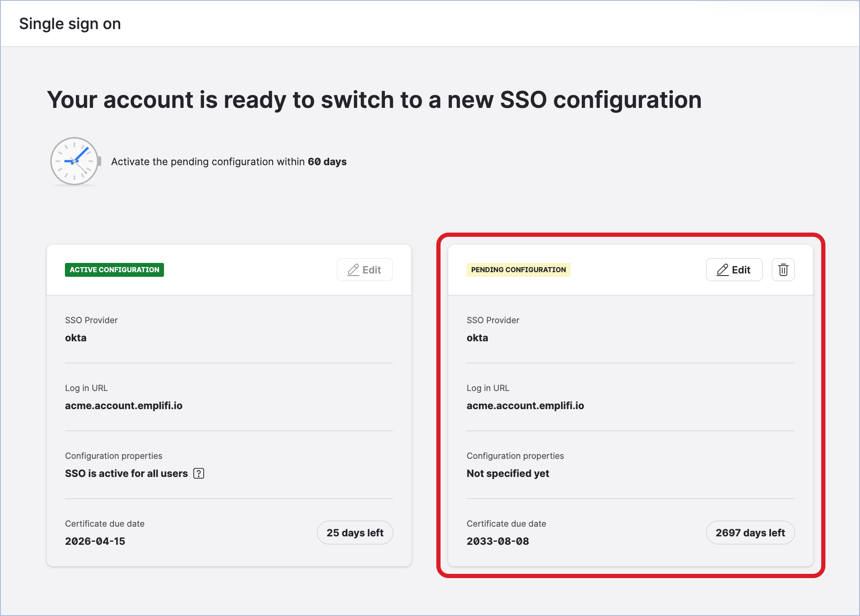Click the pending card's SSO Provider value okta
The height and width of the screenshot is (616, 860).
coord(477,337)
